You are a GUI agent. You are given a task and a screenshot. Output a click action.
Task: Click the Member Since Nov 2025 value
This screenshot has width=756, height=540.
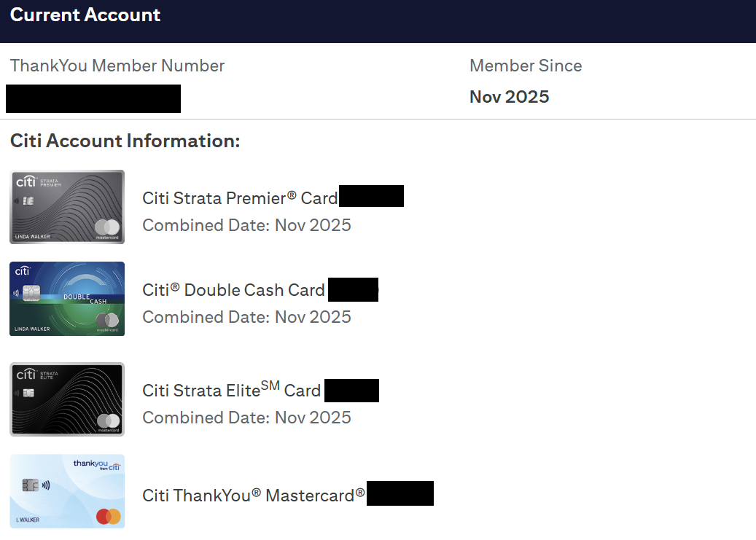point(509,97)
